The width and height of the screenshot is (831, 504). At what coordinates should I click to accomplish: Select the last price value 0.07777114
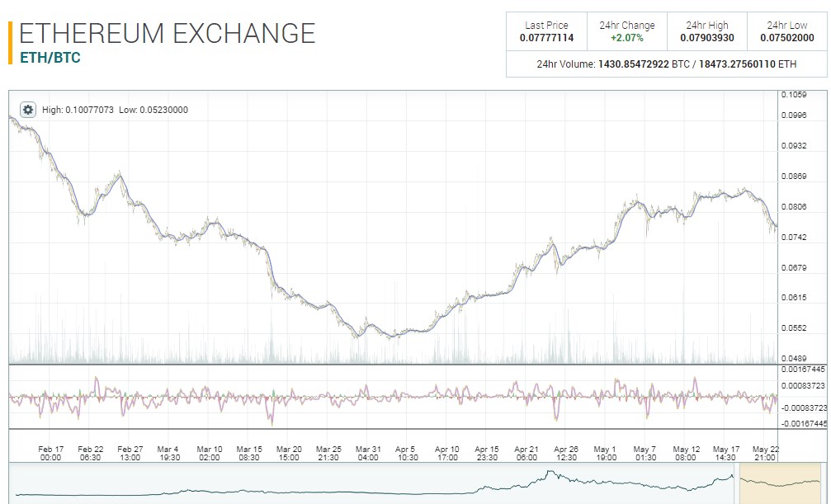click(546, 38)
